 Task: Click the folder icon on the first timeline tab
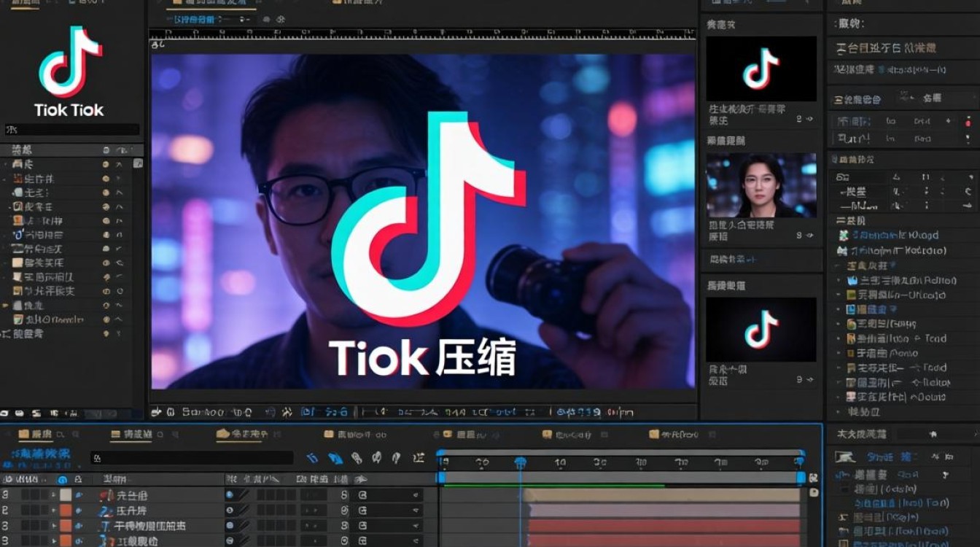point(22,432)
